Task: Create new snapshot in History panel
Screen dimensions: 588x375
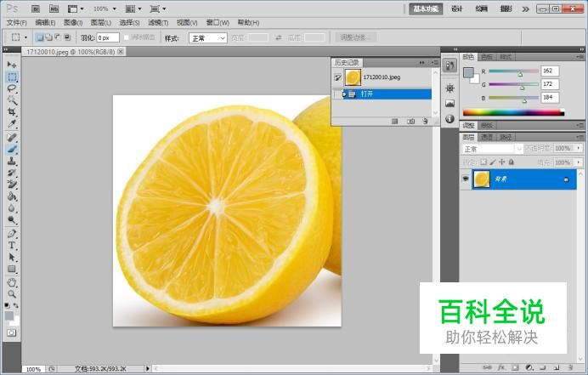Action: tap(411, 122)
